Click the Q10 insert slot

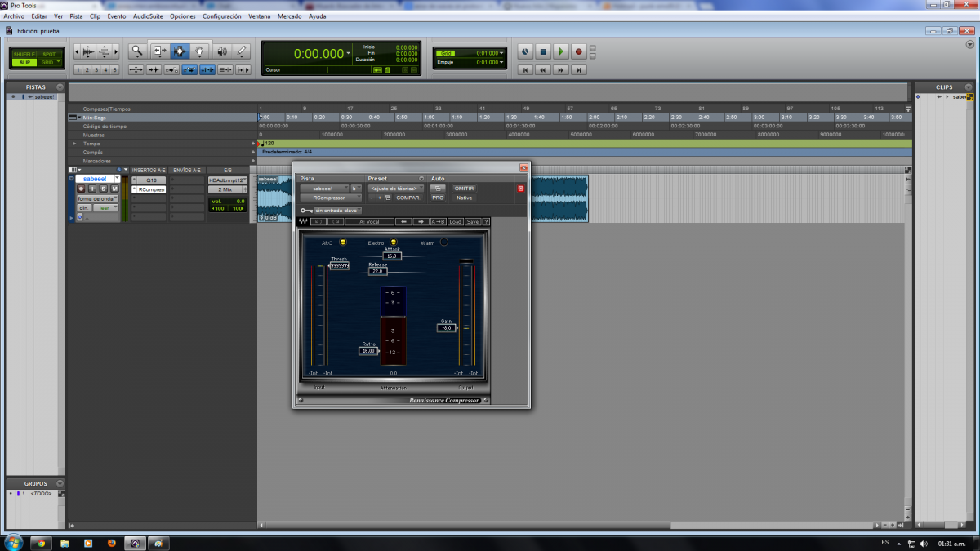151,180
